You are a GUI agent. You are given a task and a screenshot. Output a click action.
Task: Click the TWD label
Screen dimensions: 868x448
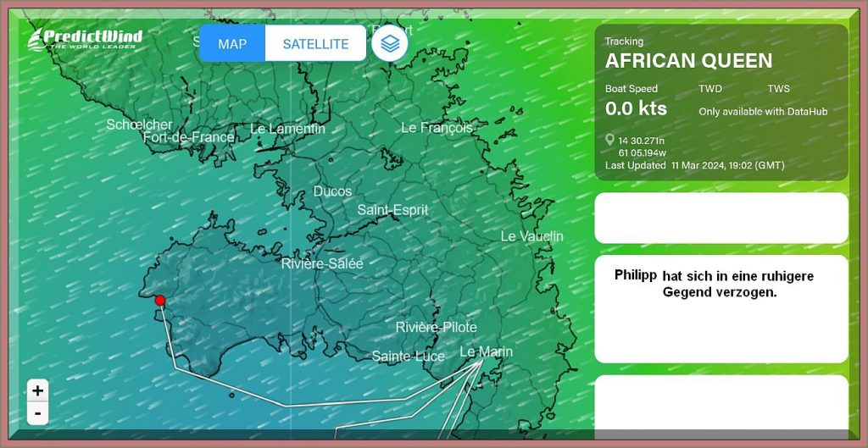click(x=710, y=88)
